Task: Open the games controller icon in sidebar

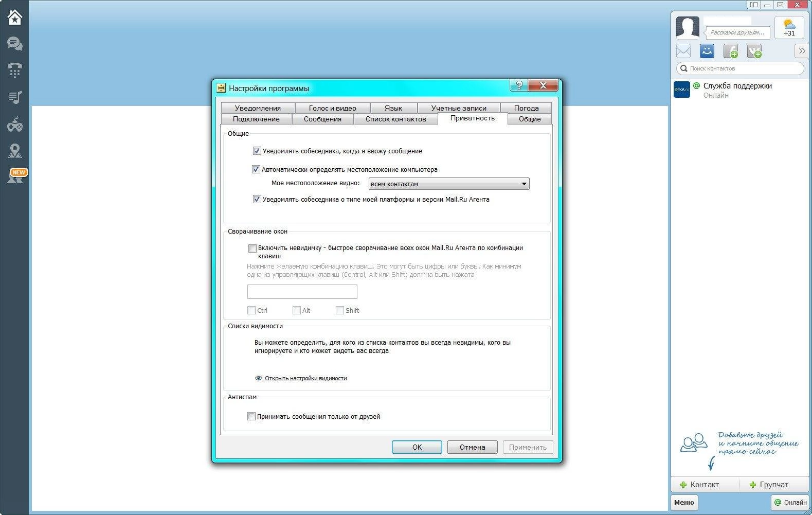Action: click(x=14, y=124)
